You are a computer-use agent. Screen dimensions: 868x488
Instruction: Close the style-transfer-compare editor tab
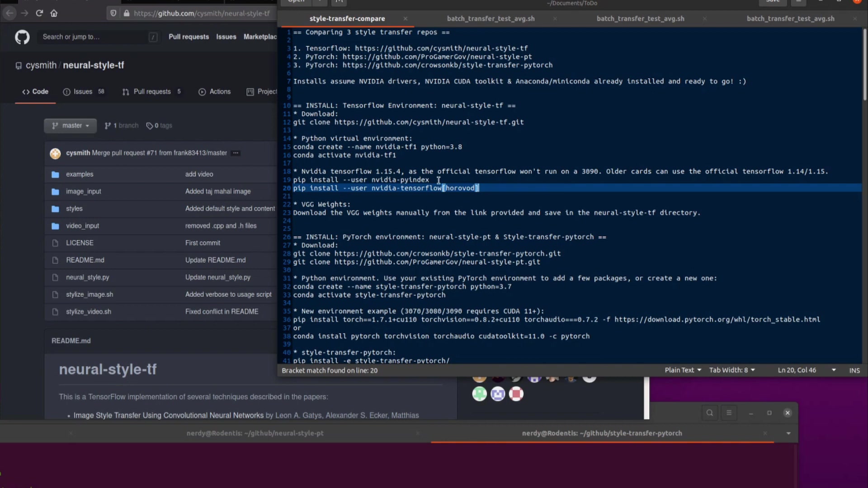point(406,19)
